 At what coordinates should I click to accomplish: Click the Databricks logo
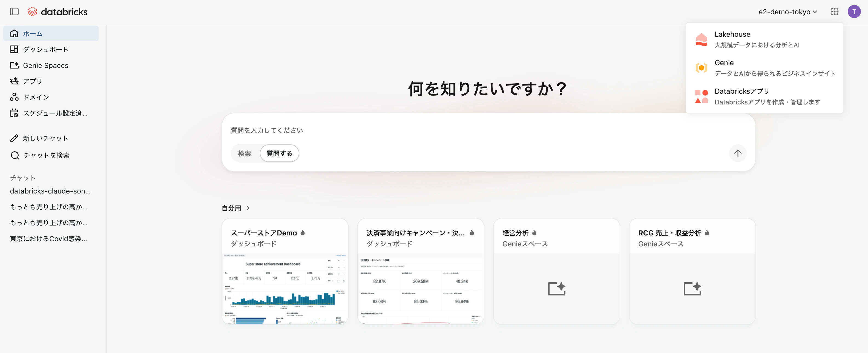[57, 12]
